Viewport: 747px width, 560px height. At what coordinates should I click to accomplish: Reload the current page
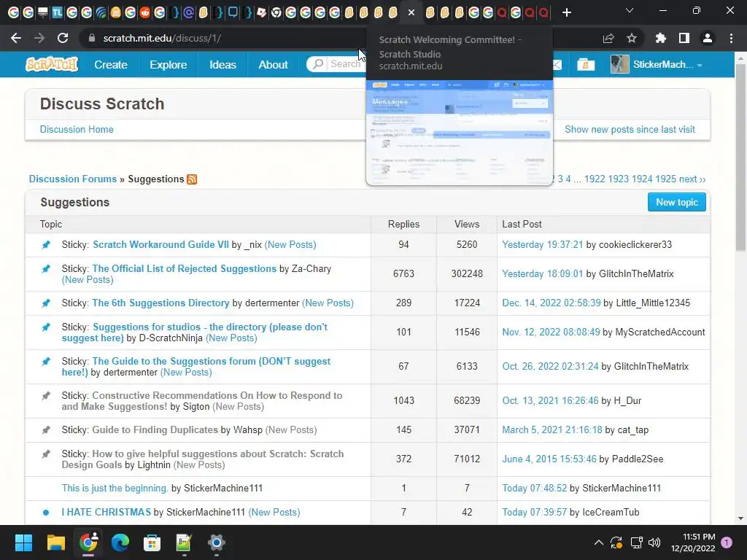pos(63,38)
